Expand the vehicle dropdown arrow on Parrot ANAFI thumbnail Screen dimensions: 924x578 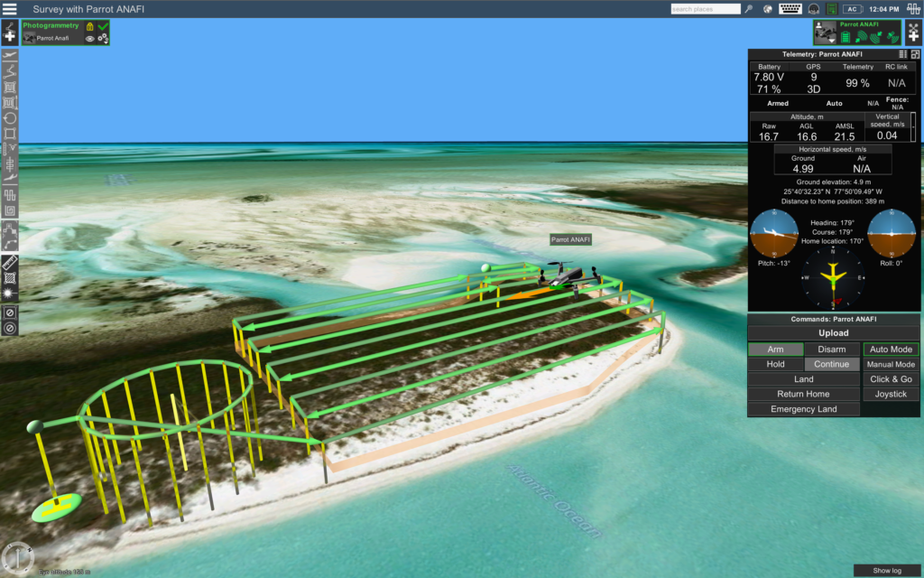[832, 40]
